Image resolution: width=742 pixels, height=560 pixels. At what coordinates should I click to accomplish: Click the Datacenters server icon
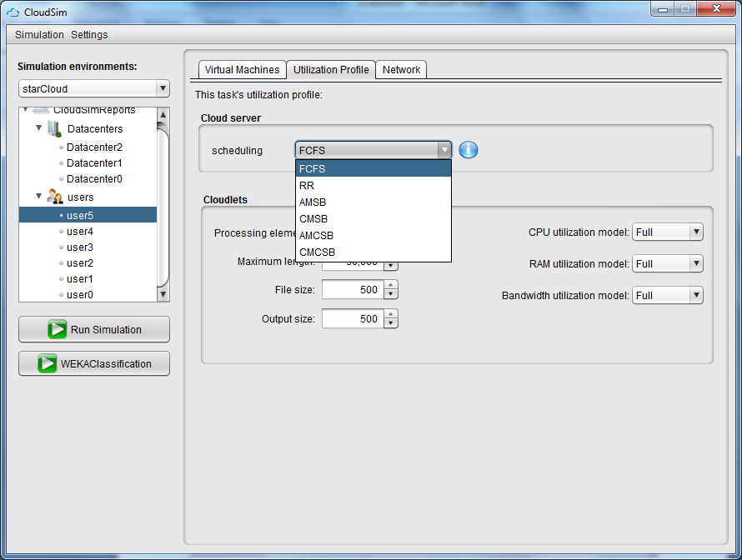(x=55, y=128)
